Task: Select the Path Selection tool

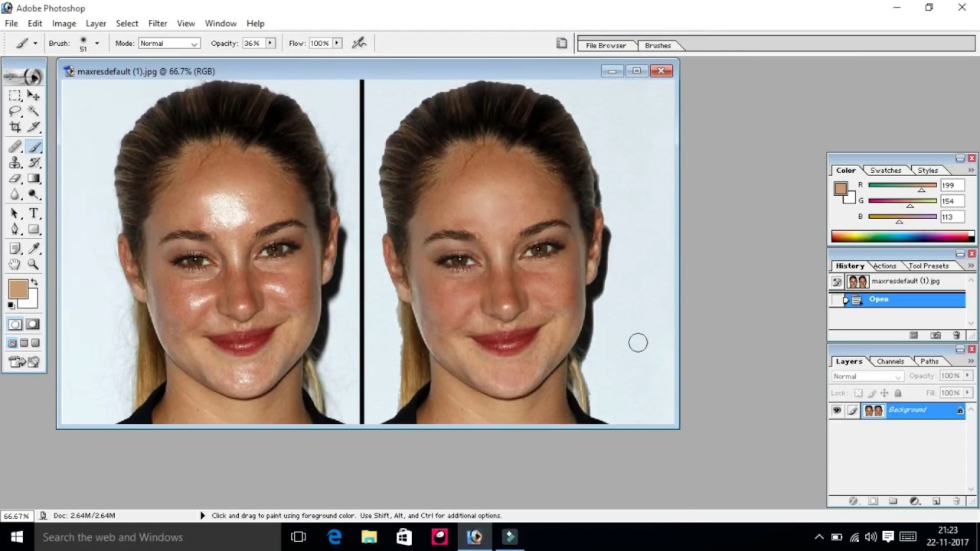Action: (x=15, y=214)
